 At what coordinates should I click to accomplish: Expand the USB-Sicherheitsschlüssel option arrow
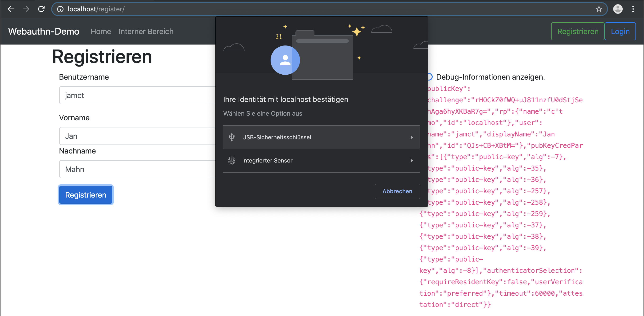pyautogui.click(x=412, y=137)
